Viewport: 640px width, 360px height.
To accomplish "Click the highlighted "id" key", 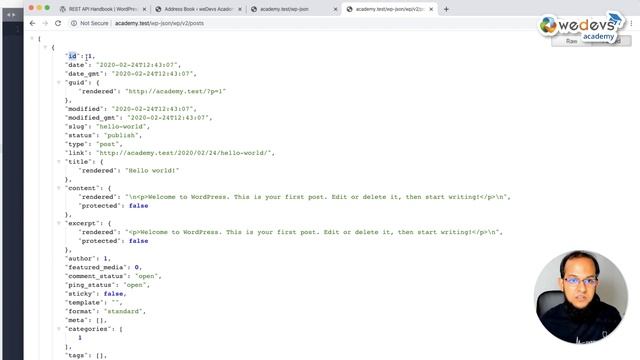I will tap(72, 56).
